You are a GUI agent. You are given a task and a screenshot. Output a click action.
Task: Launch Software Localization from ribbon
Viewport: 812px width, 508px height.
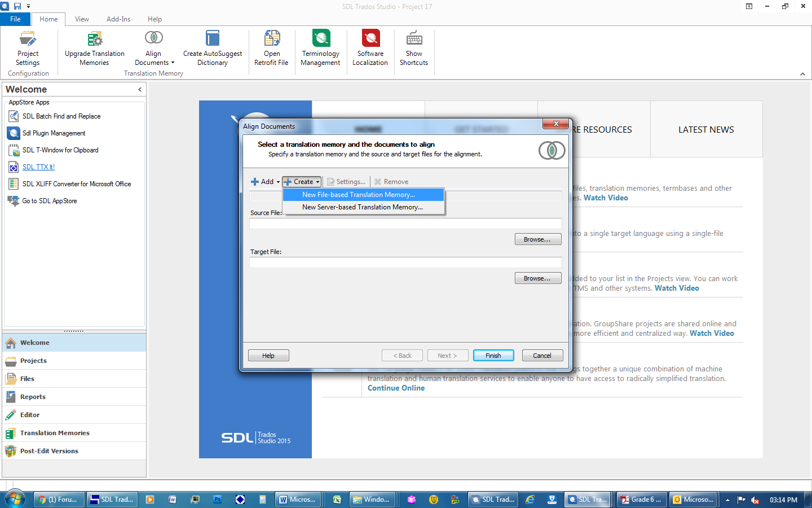[370, 49]
